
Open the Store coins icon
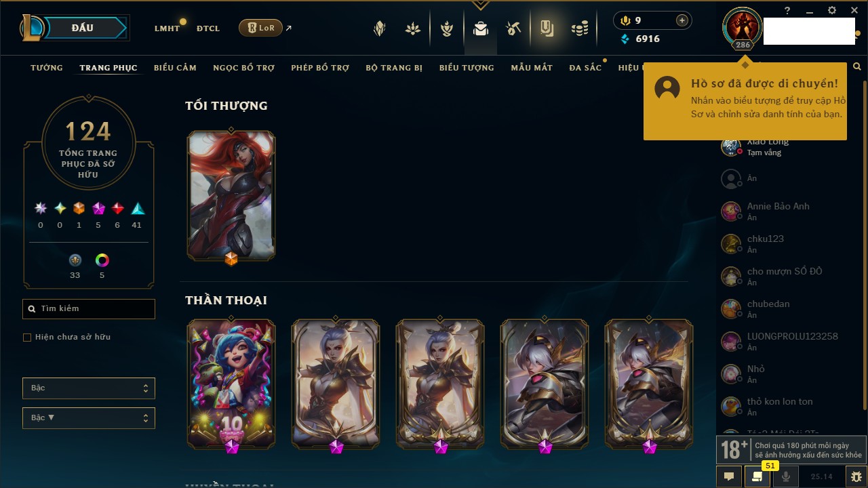point(579,28)
